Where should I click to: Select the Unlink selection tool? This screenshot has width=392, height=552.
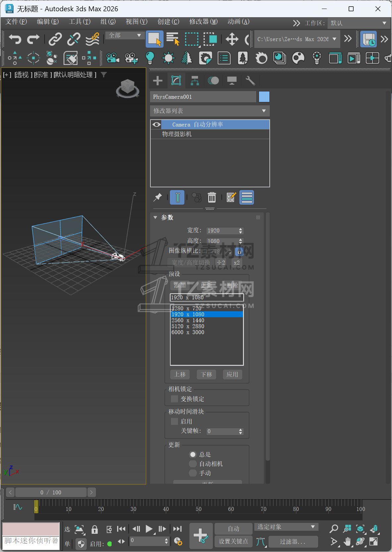point(73,39)
